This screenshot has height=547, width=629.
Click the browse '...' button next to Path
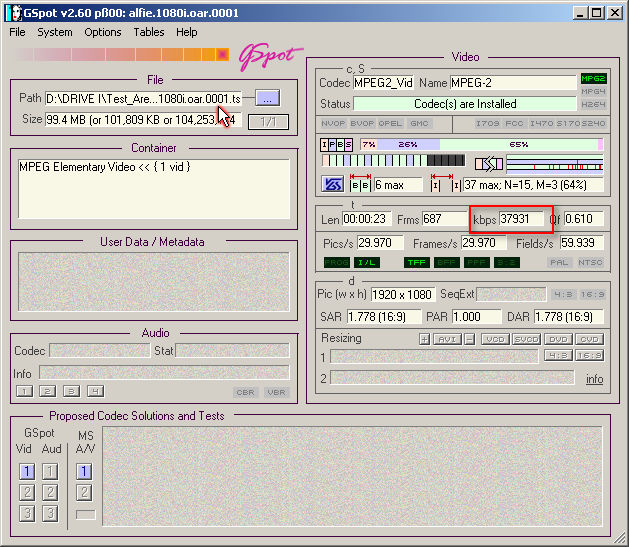[x=268, y=98]
